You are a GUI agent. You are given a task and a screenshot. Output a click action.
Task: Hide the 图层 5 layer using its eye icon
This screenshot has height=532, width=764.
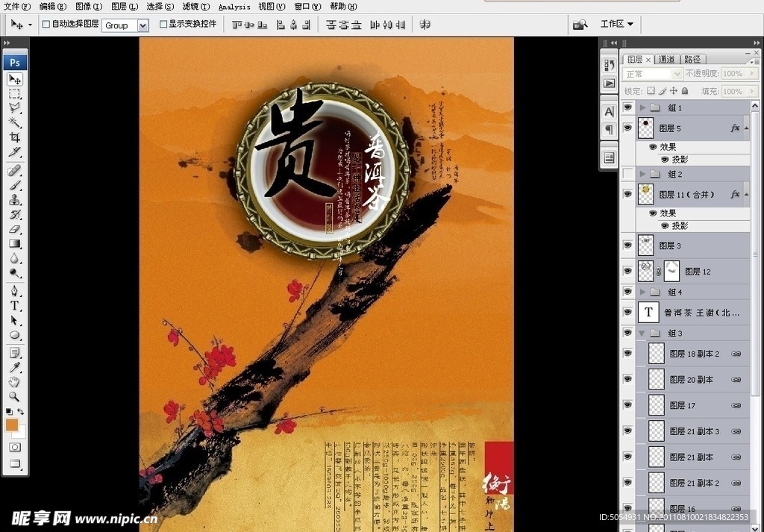pos(627,128)
